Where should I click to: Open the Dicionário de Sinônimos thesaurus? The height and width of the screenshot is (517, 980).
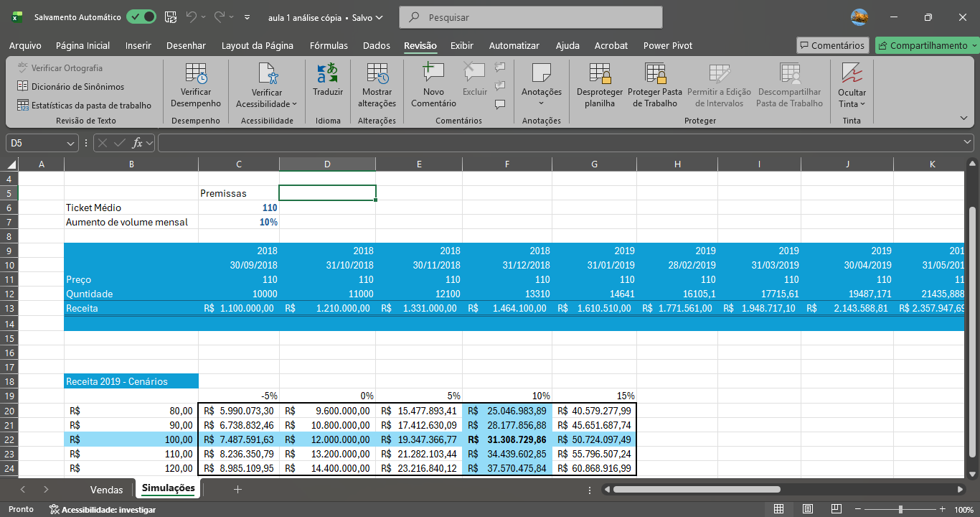(70, 86)
